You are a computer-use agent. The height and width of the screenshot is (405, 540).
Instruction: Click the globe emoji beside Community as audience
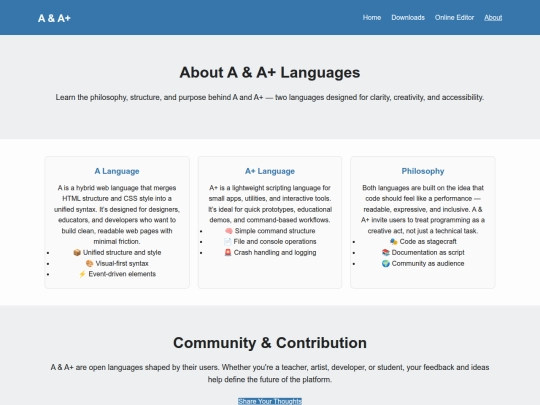click(386, 263)
